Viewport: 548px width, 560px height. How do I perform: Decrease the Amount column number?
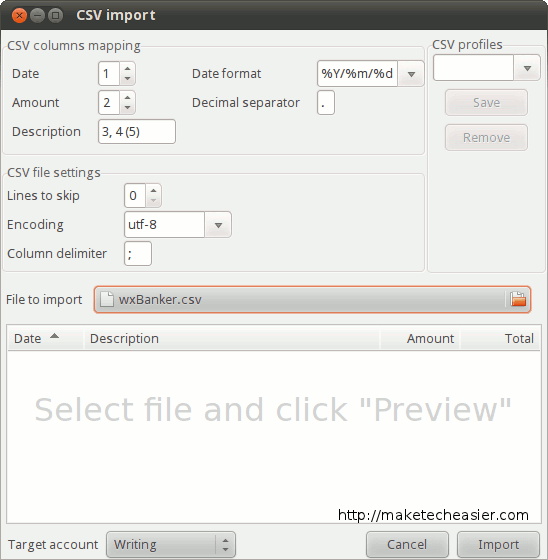click(x=128, y=108)
